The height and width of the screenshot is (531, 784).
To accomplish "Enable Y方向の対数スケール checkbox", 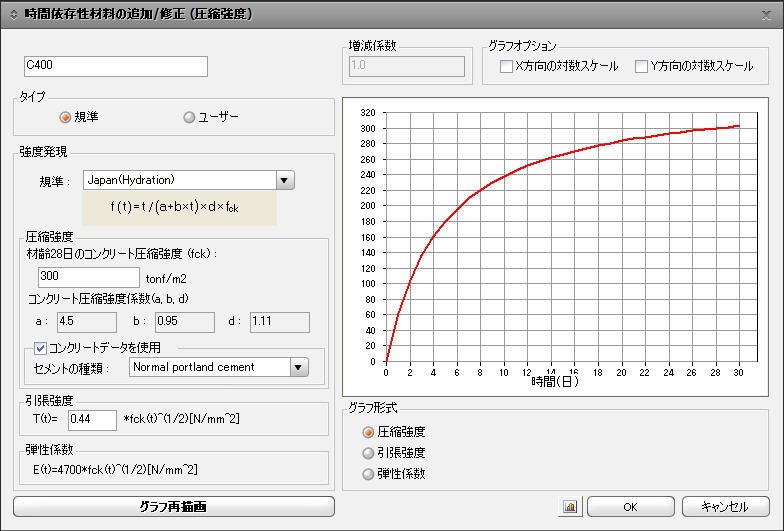I will click(x=642, y=67).
